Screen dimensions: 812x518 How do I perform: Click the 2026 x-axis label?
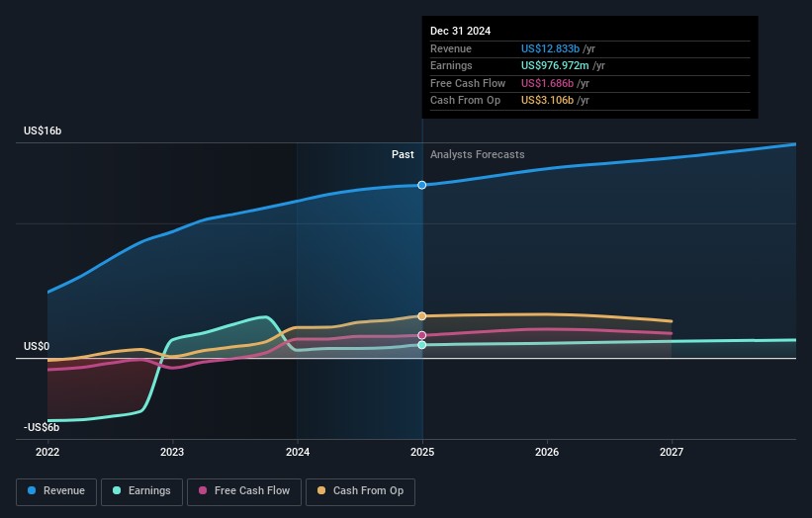(547, 452)
